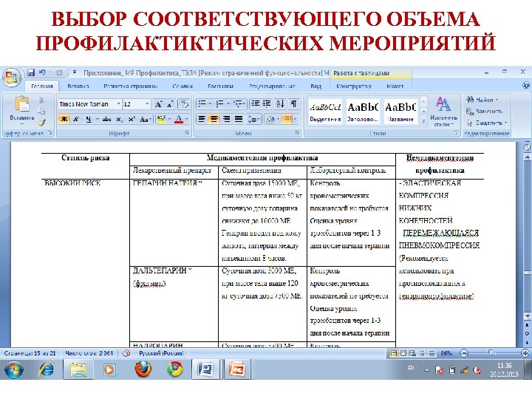Apply superscript formatting
This screenshot has width=532, height=399.
point(132,119)
